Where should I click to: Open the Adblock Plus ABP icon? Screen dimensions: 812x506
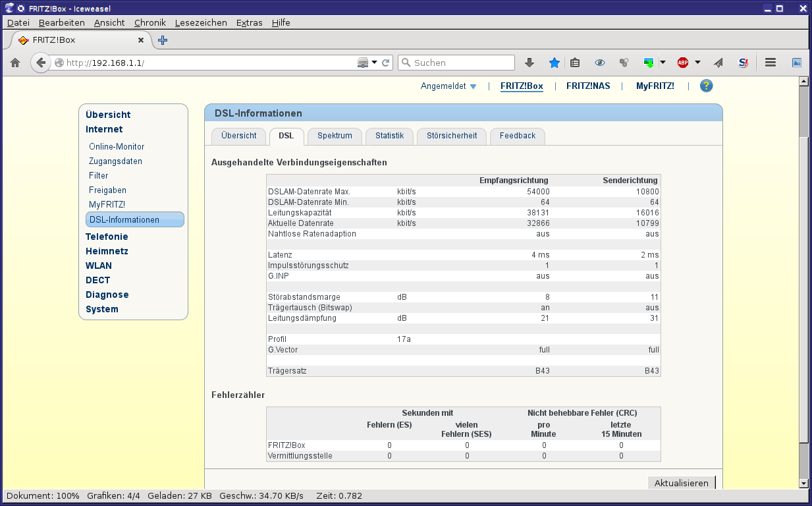click(x=683, y=63)
